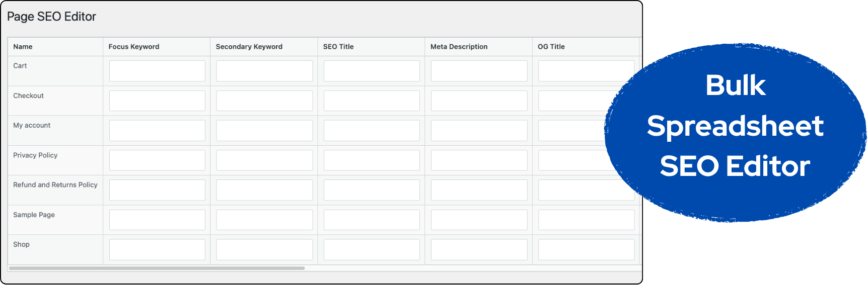Click the Meta Description field for Cart
The image size is (868, 285).
479,71
